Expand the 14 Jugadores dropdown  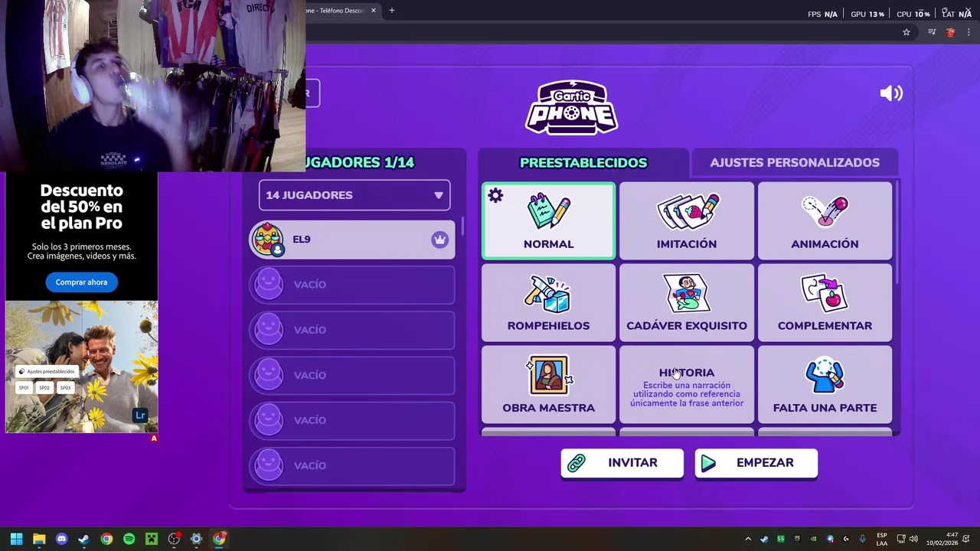point(354,195)
